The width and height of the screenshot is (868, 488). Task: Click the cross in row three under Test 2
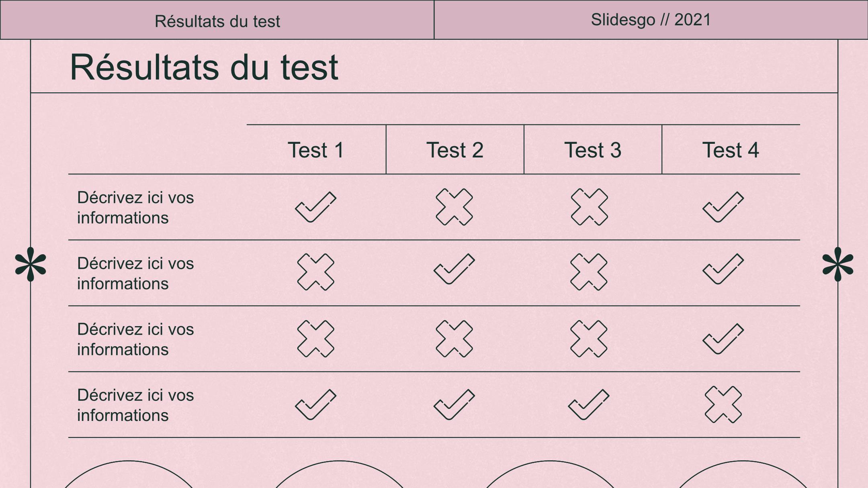click(x=454, y=339)
